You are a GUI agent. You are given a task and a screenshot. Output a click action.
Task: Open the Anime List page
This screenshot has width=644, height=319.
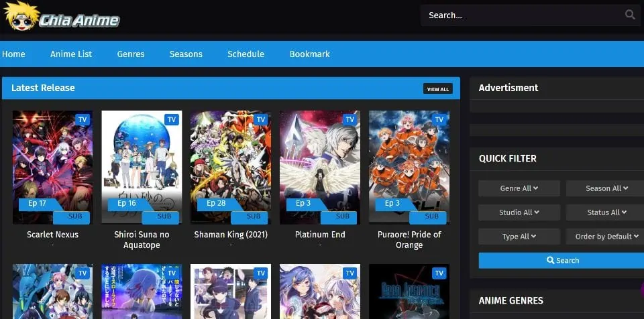[x=71, y=54]
